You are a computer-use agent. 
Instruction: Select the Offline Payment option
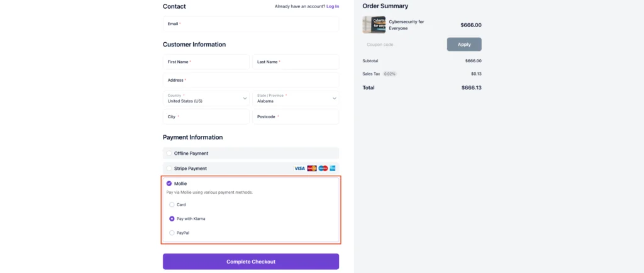(x=169, y=153)
